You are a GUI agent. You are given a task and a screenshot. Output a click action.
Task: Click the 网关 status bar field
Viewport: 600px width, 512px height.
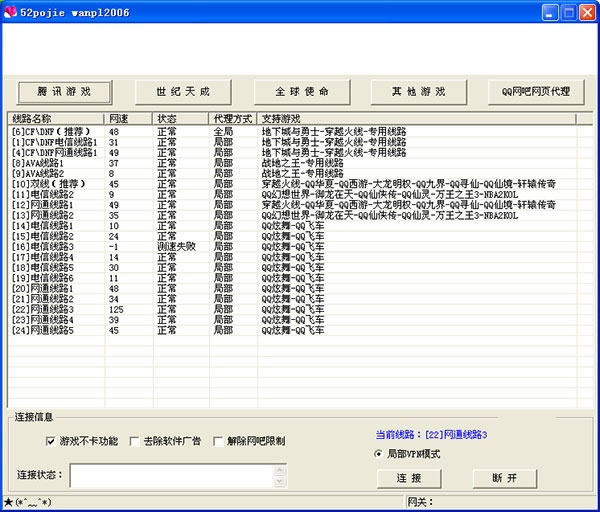(500, 502)
